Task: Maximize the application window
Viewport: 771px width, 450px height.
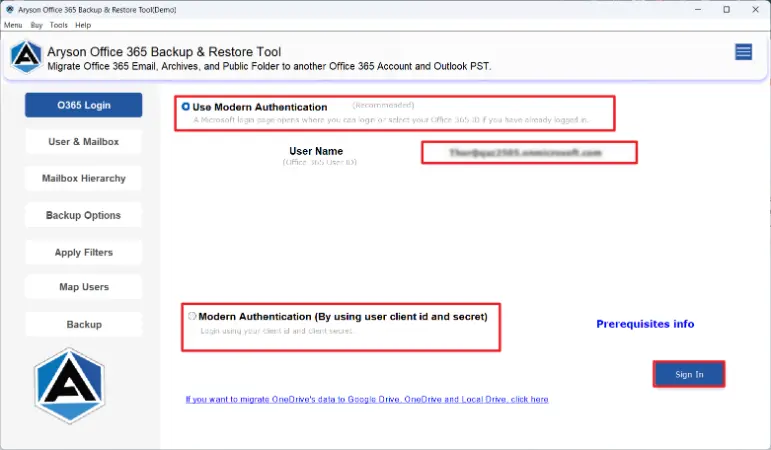Action: (726, 9)
